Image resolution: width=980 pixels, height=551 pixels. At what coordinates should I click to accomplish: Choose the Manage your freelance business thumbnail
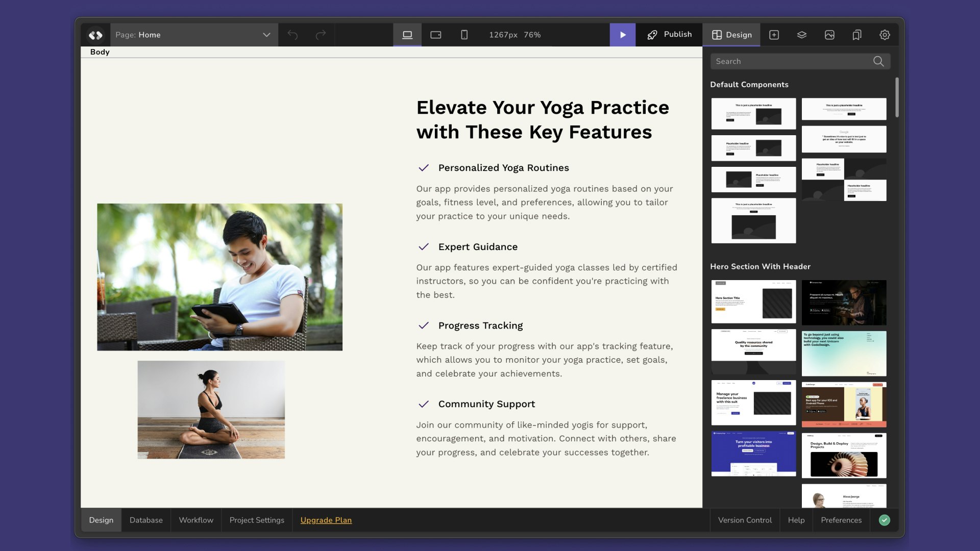tap(753, 403)
